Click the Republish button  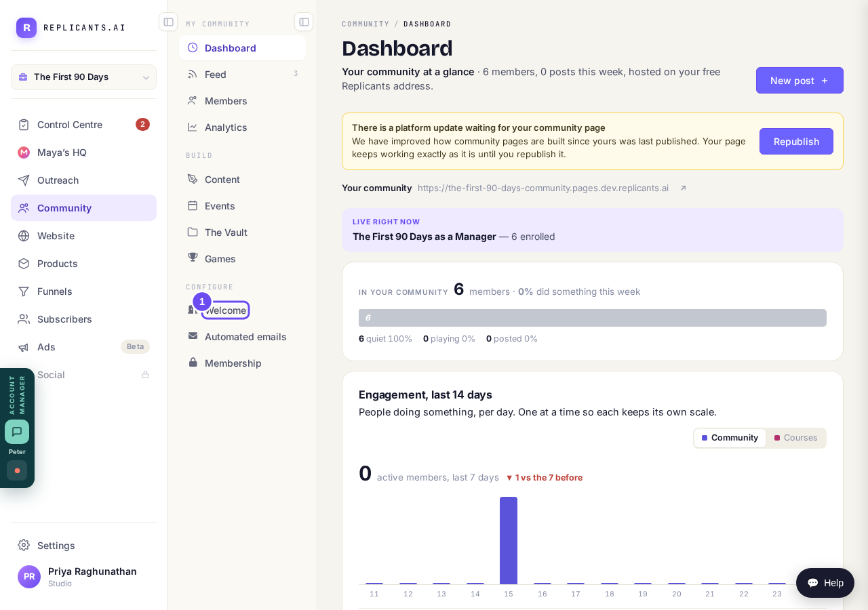(796, 142)
